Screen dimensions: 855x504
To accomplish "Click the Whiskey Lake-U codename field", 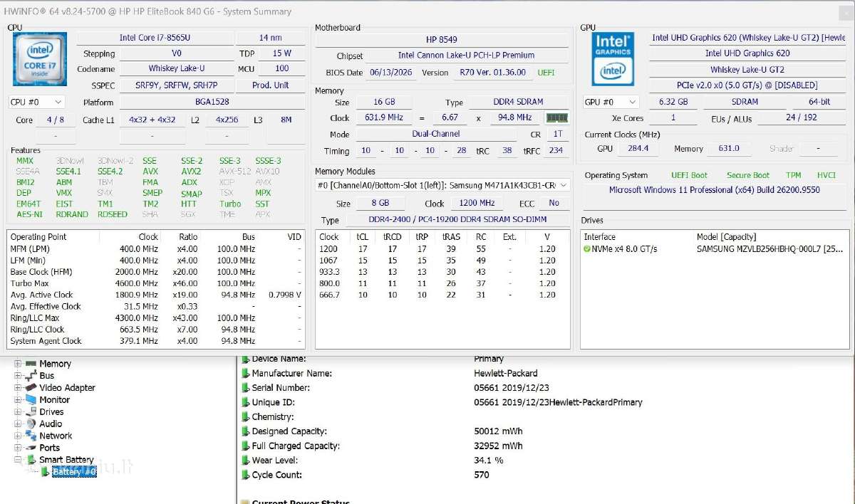I will tap(176, 69).
